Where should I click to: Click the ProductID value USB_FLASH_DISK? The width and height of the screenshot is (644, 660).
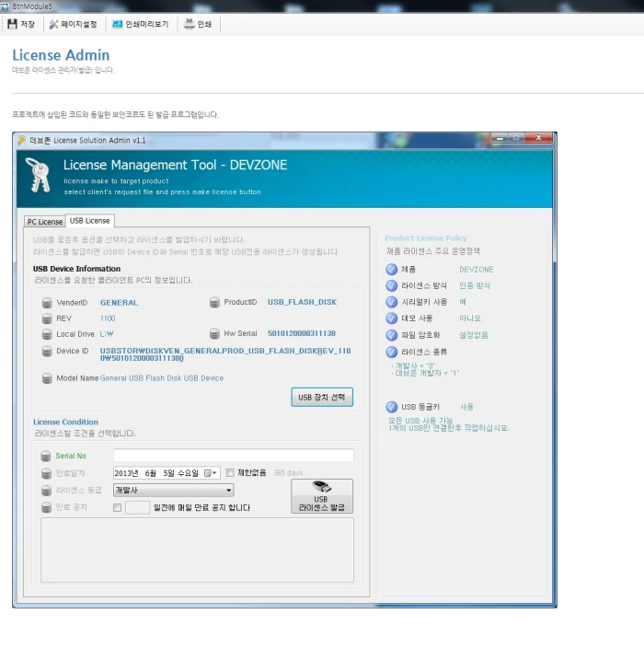[x=302, y=302]
